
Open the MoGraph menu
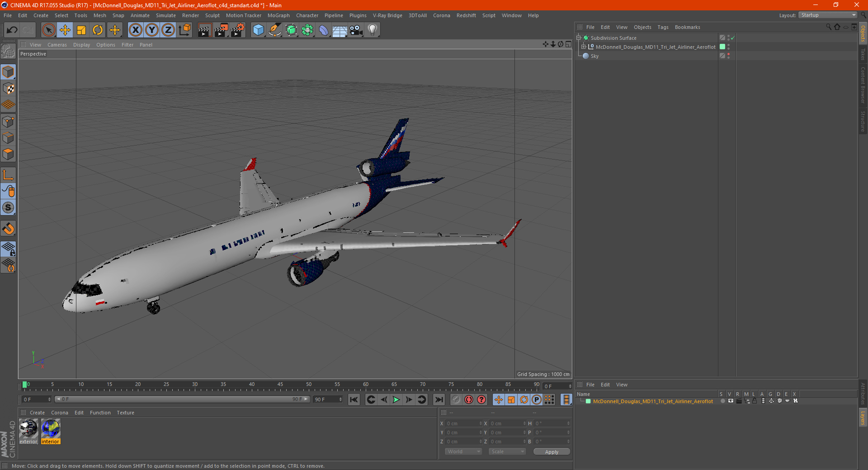point(278,15)
